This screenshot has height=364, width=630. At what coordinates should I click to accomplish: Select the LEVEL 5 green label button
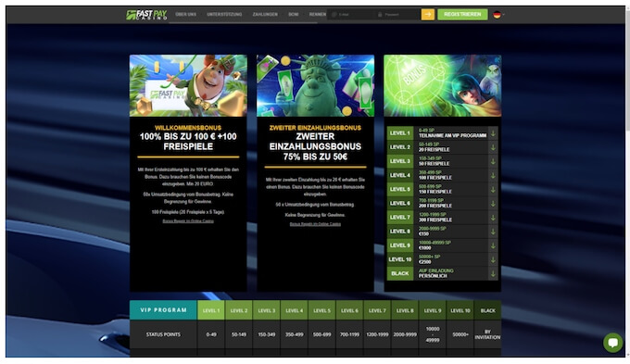[x=400, y=189]
